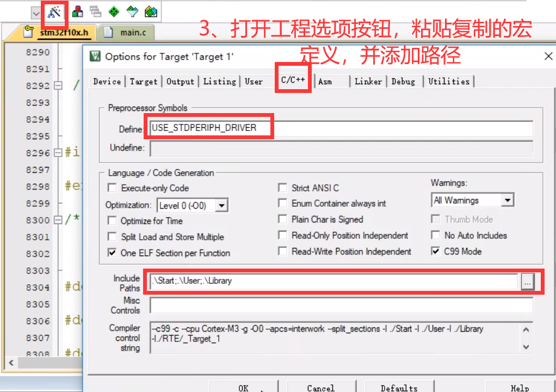This screenshot has width=556, height=392.
Task: Open the Output tab
Action: [180, 82]
